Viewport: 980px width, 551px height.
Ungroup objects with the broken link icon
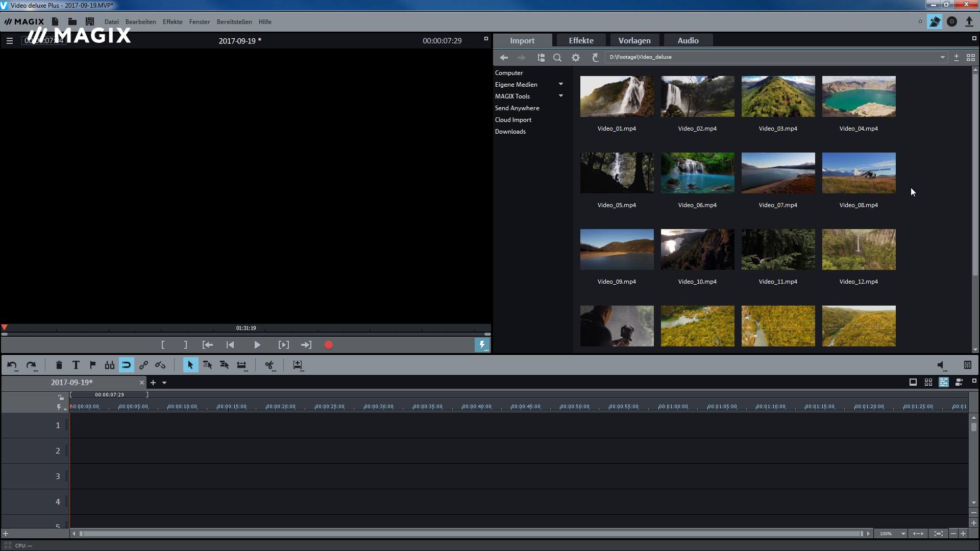(x=160, y=365)
